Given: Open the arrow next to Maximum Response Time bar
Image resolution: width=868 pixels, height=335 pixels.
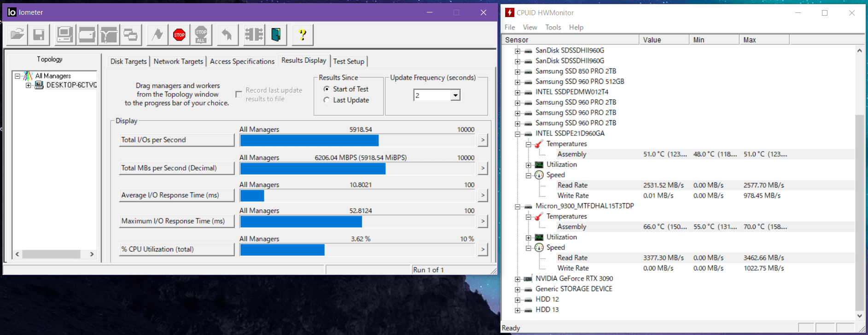Looking at the screenshot, I should [483, 221].
